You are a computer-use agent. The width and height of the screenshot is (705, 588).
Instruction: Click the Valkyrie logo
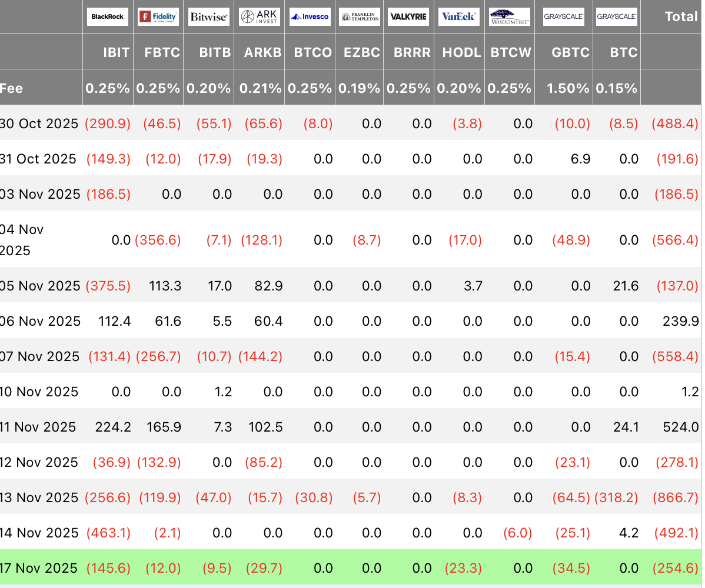point(409,16)
